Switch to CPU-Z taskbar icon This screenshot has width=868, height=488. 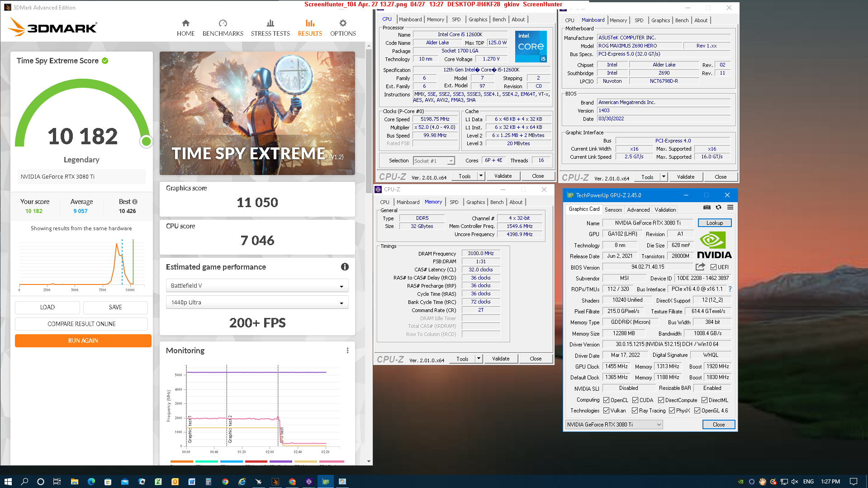pos(309,482)
